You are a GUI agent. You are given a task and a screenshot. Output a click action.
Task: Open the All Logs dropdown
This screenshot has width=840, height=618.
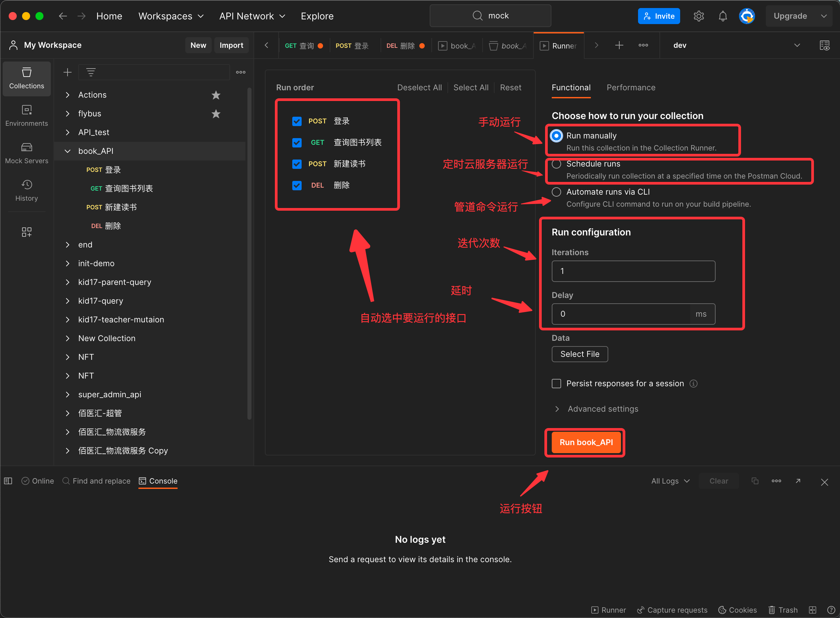pyautogui.click(x=670, y=481)
